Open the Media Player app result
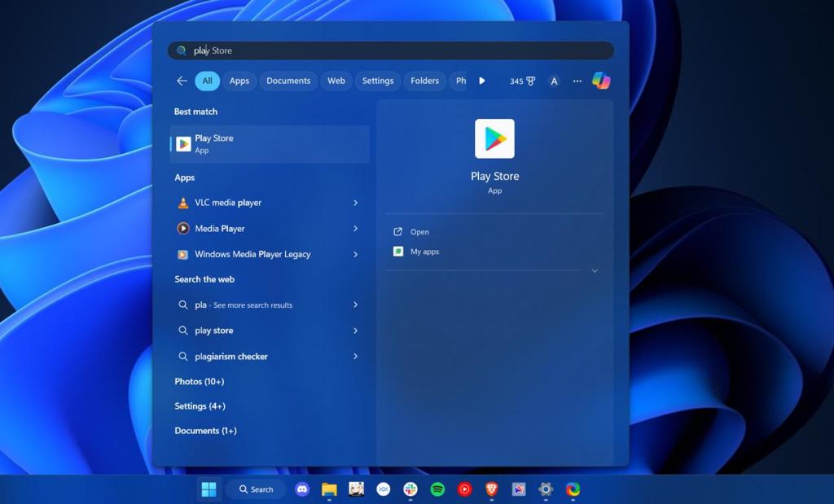 coord(269,229)
